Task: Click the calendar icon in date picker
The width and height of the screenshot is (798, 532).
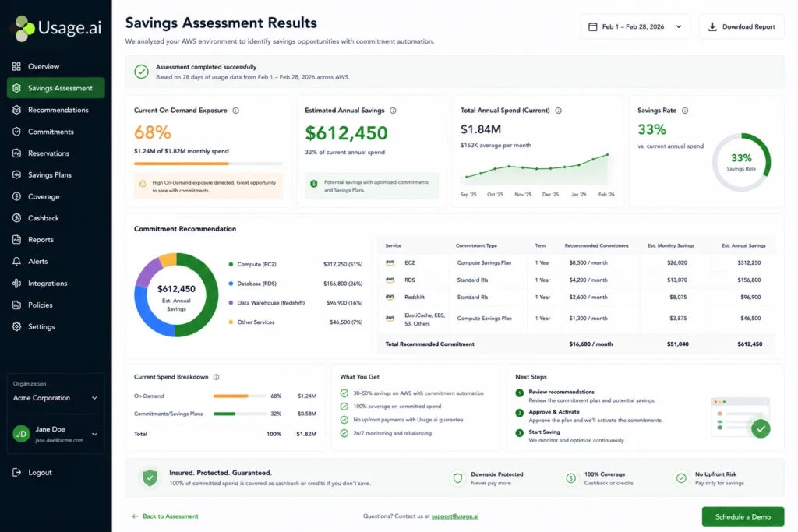Action: (593, 26)
